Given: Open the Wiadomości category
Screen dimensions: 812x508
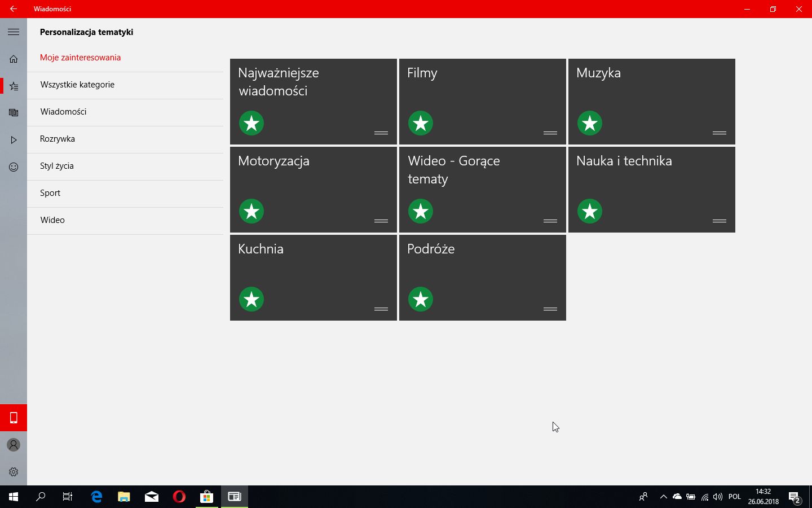Looking at the screenshot, I should point(125,112).
